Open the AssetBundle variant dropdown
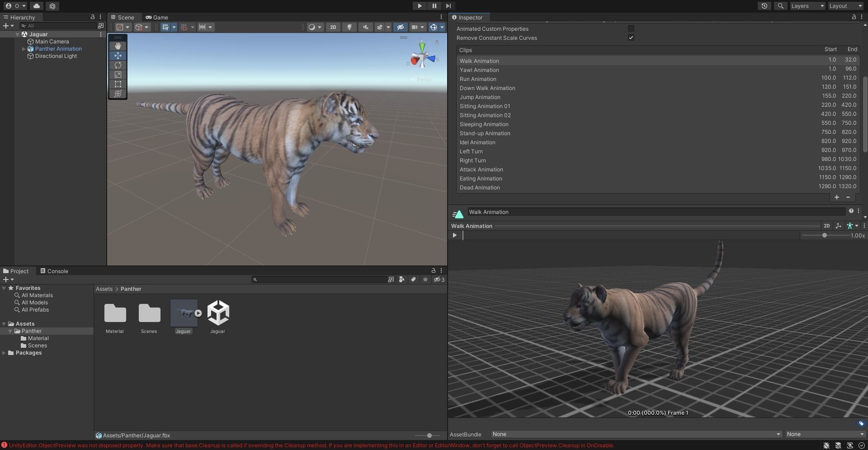Image resolution: width=868 pixels, height=450 pixels. pos(825,434)
